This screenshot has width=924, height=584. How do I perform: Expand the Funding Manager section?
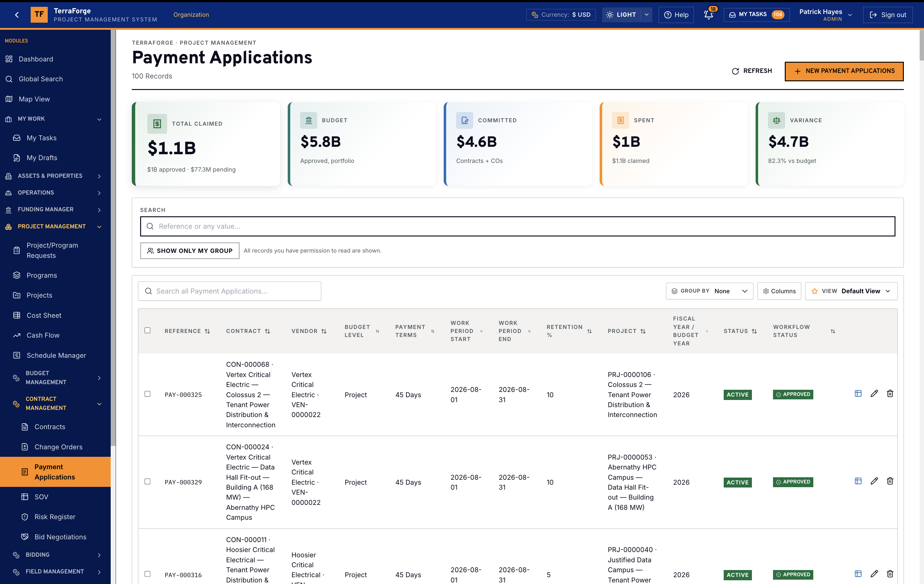55,210
